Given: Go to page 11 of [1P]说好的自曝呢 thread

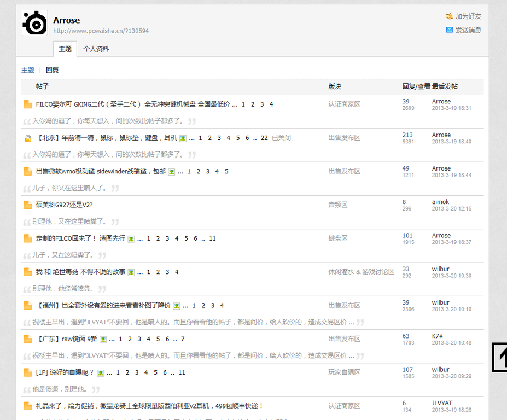Looking at the screenshot, I should pos(182,372).
